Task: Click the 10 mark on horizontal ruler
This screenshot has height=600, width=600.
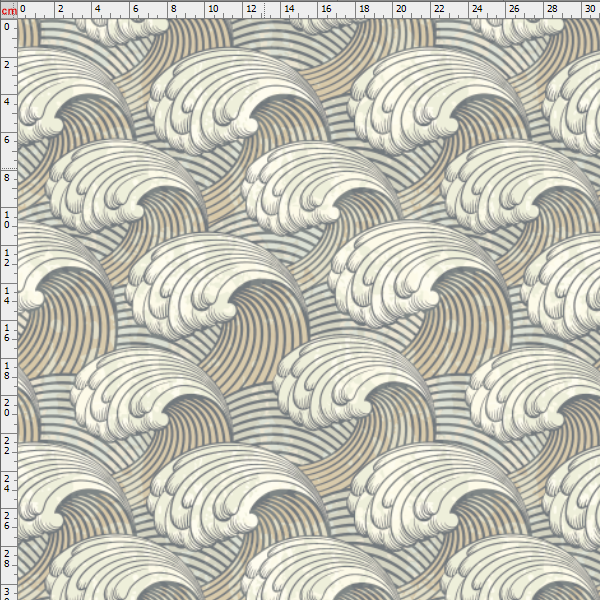Action: coord(213,9)
